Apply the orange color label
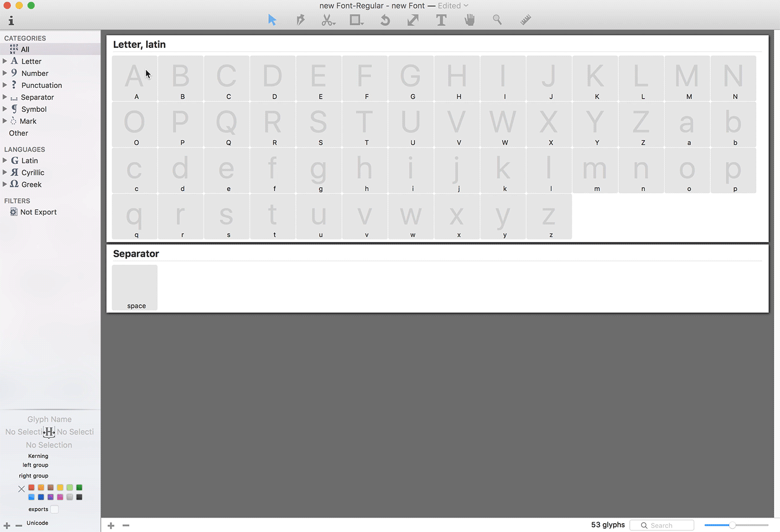Viewport: 780px width, 532px height. tap(41, 487)
